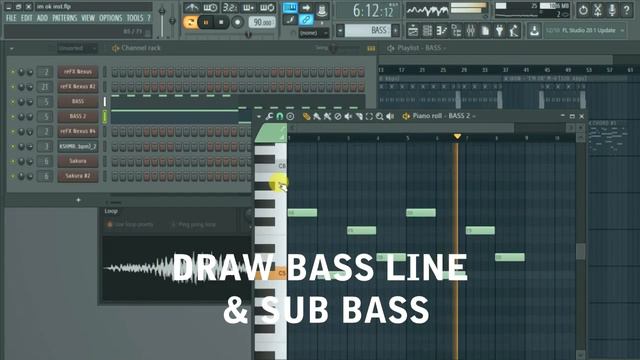Toggle wait for input recording icon
640x360 pixels.
point(211,8)
